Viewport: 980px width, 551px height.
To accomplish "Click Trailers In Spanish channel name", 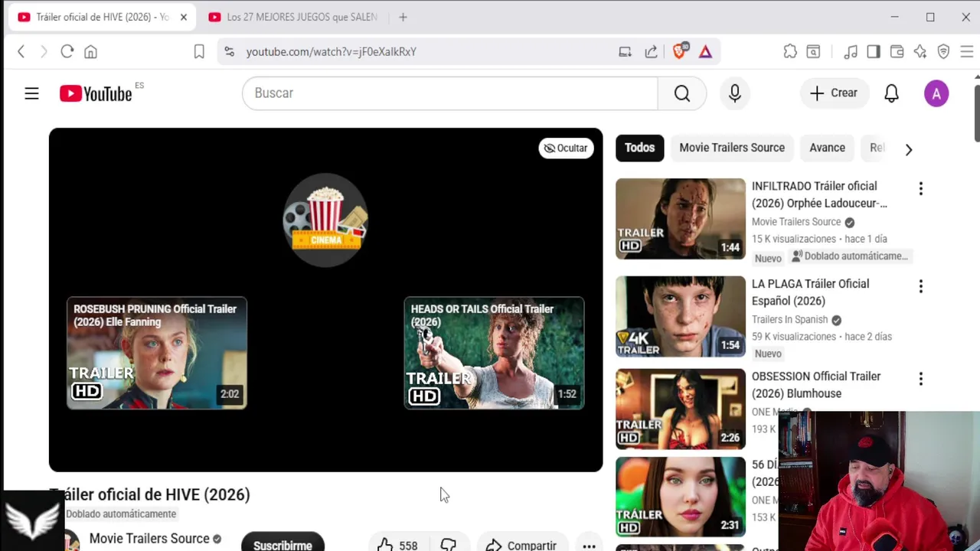I will point(789,320).
